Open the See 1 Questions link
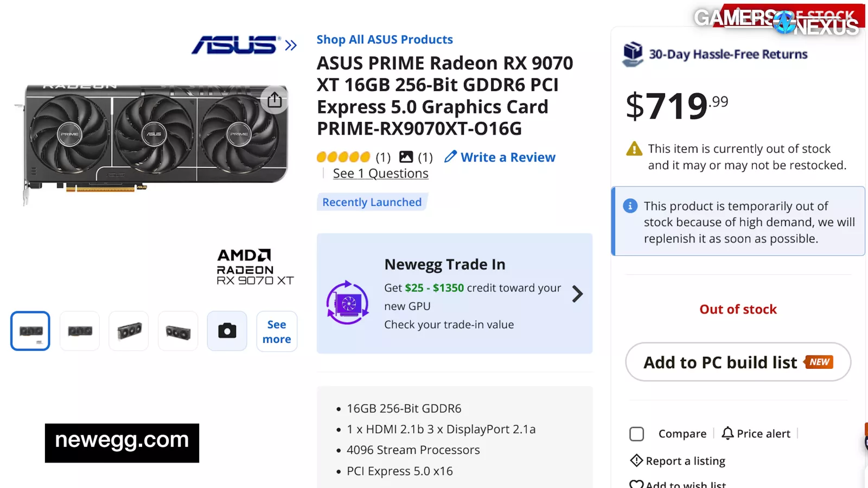This screenshot has height=488, width=868. click(x=380, y=174)
